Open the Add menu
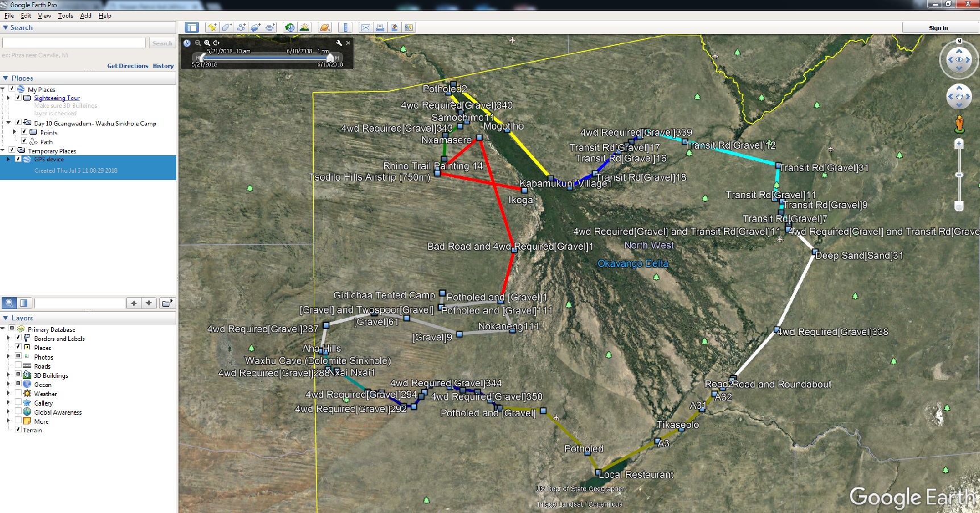Screen dimensions: 980x513 86,15
